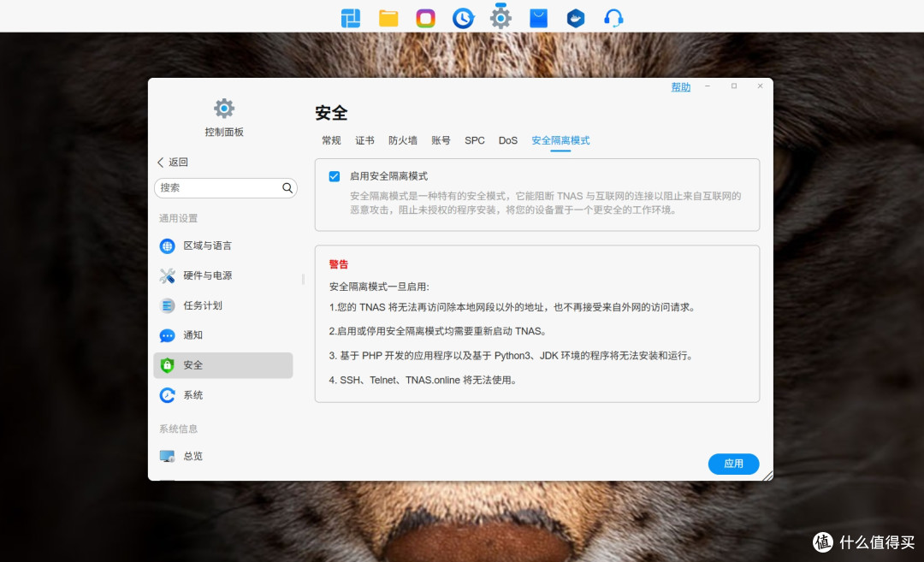Open the DoS tab
The image size is (924, 562).
[x=508, y=140]
